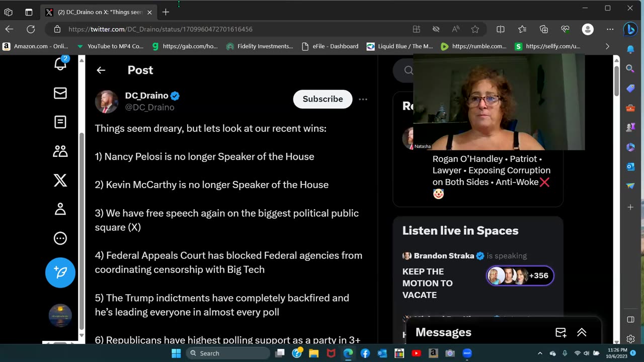This screenshot has height=362, width=644.
Task: Open Edge sidebar settings gear
Action: pyautogui.click(x=630, y=339)
